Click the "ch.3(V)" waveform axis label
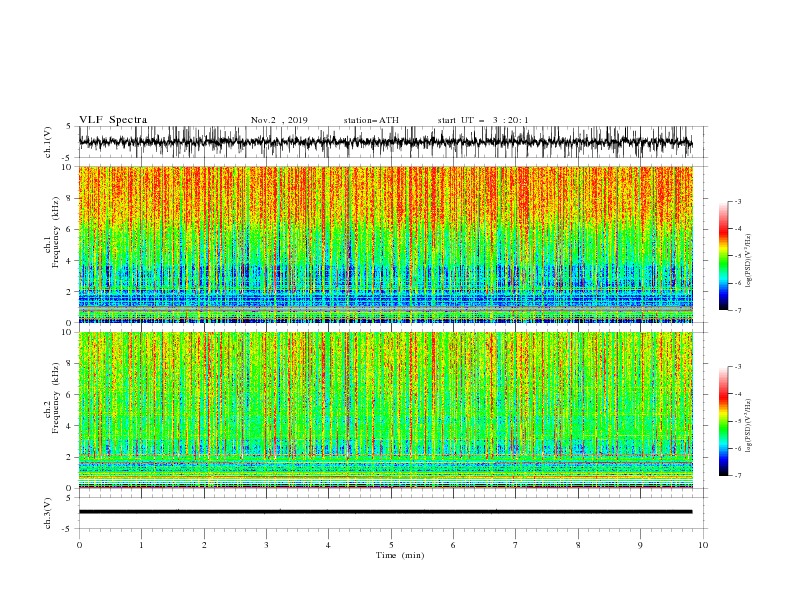This screenshot has width=792, height=612. (48, 513)
